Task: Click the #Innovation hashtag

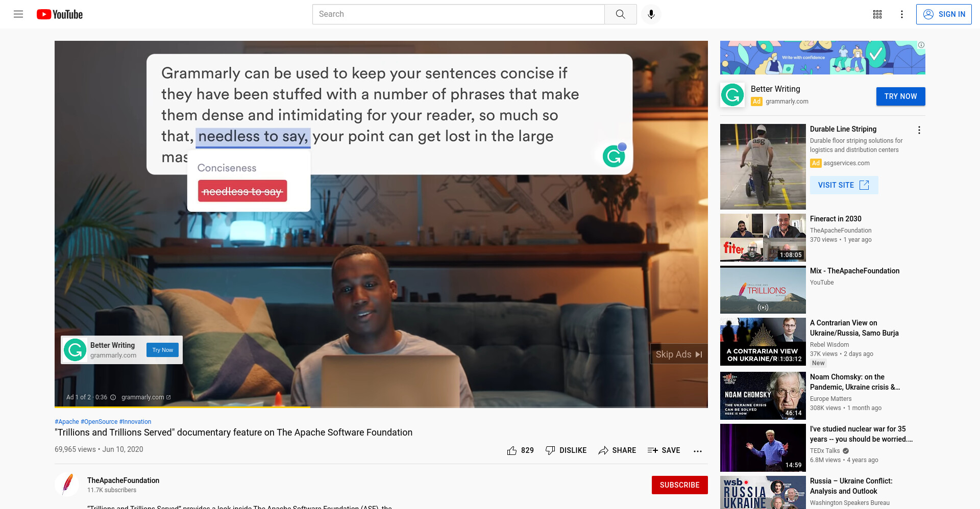Action: [135, 422]
